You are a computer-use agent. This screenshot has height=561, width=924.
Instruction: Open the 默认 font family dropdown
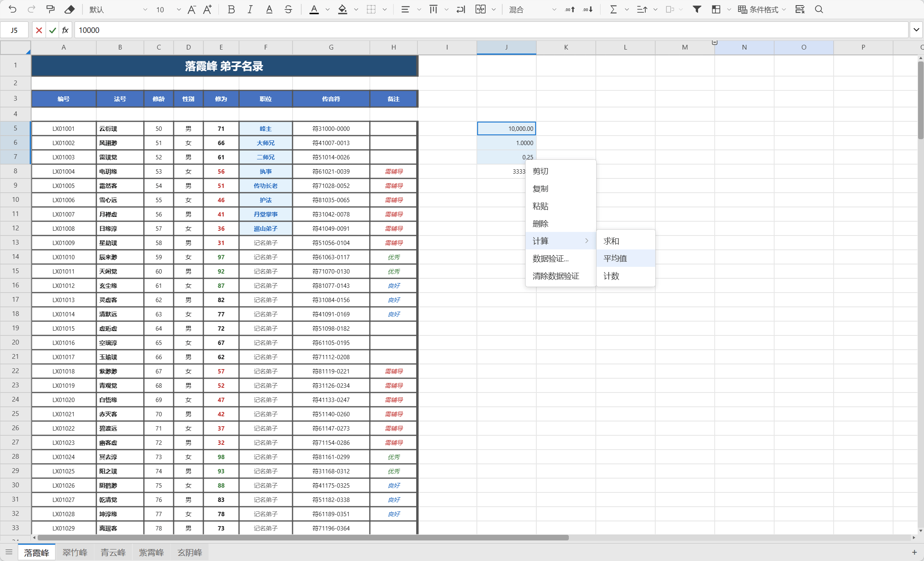[x=118, y=10]
